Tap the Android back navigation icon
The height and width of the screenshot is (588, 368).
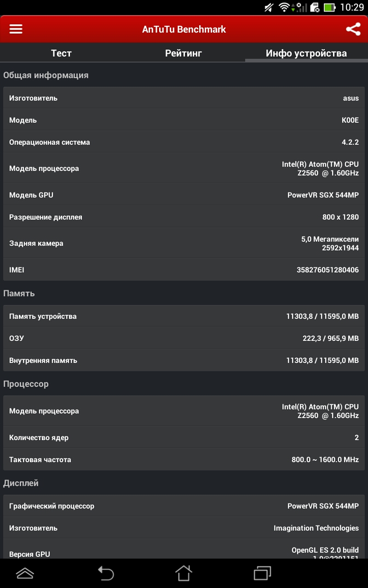click(105, 573)
